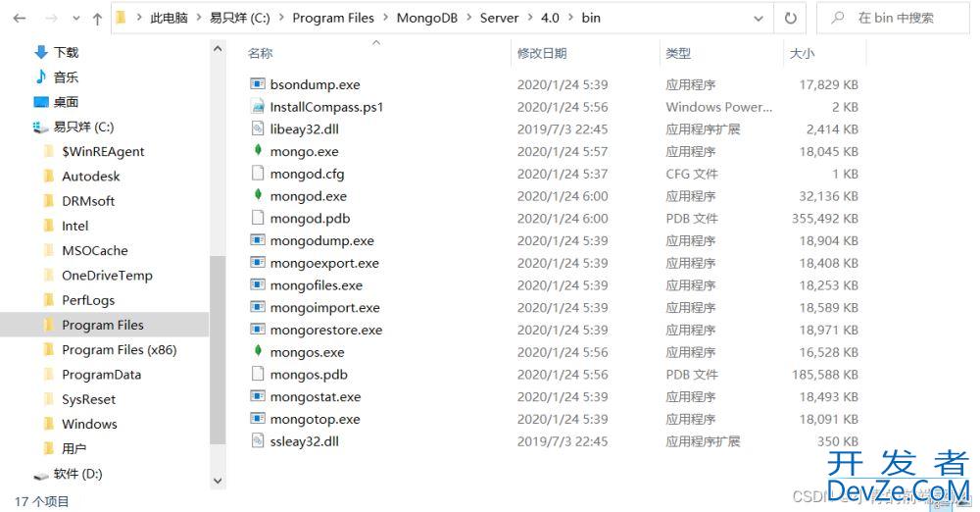Screen dimensions: 980x512
Task: Select the mongorestore.exe file name
Action: (325, 330)
